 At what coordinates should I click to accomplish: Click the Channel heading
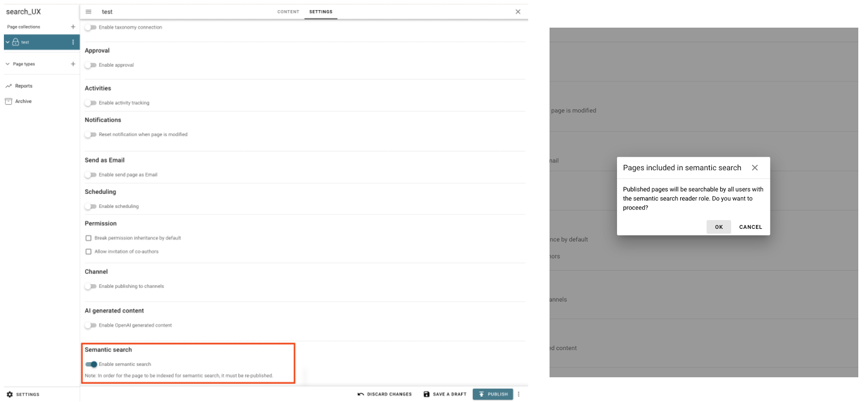(x=96, y=272)
